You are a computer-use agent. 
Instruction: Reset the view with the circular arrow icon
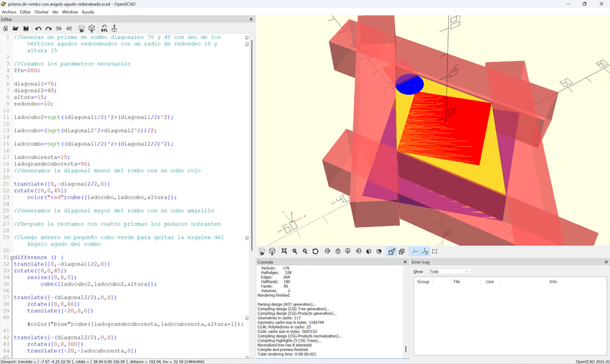coord(315,252)
